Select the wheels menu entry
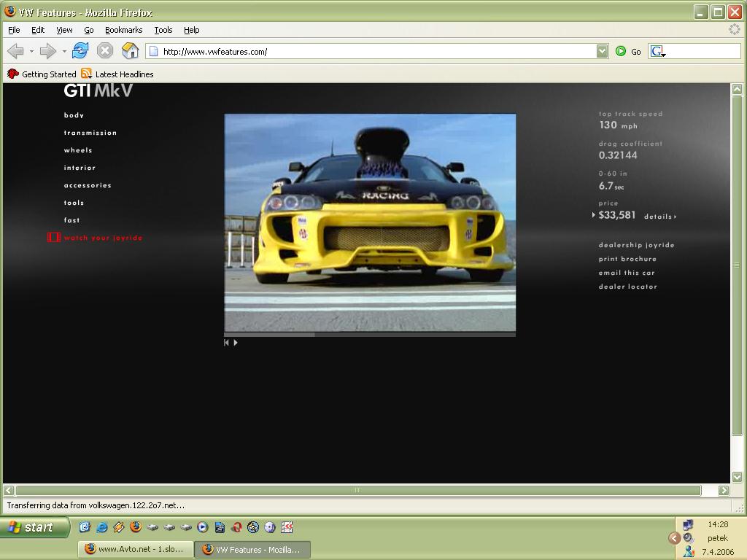This screenshot has width=747, height=560. pyautogui.click(x=78, y=150)
